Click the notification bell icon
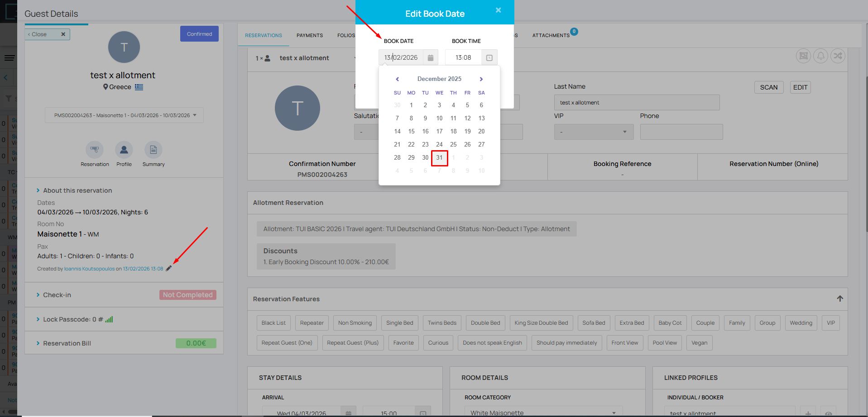Viewport: 868px width, 417px height. click(x=820, y=56)
